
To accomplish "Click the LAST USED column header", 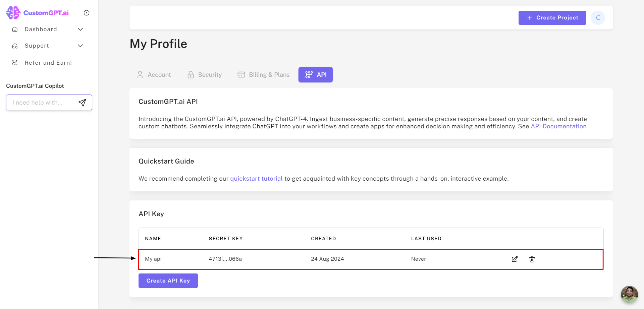I will [x=426, y=239].
